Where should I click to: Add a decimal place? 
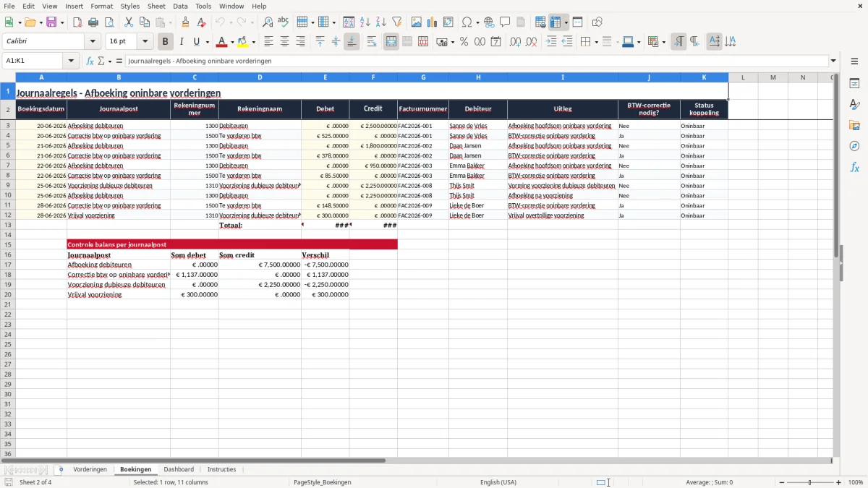pyautogui.click(x=516, y=42)
